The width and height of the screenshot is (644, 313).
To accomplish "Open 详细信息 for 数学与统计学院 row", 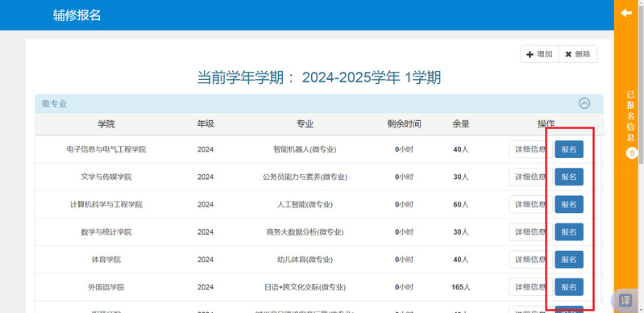I will coord(530,232).
